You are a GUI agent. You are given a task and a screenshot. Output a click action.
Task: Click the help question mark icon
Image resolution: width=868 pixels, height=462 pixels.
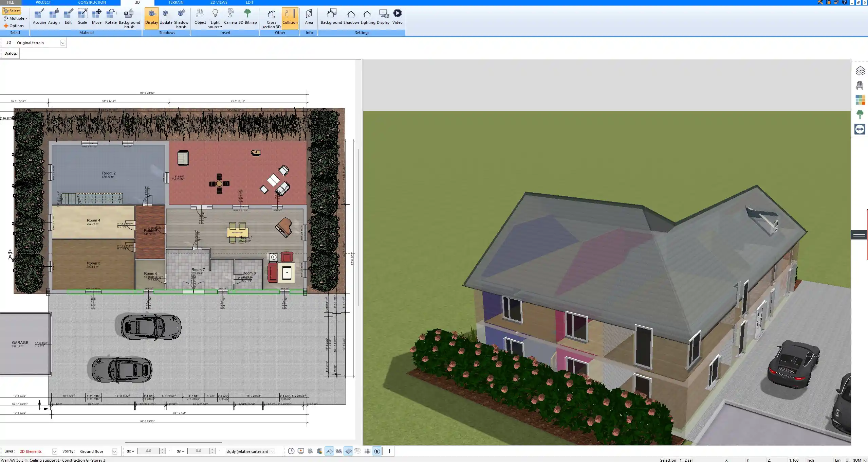click(x=845, y=2)
